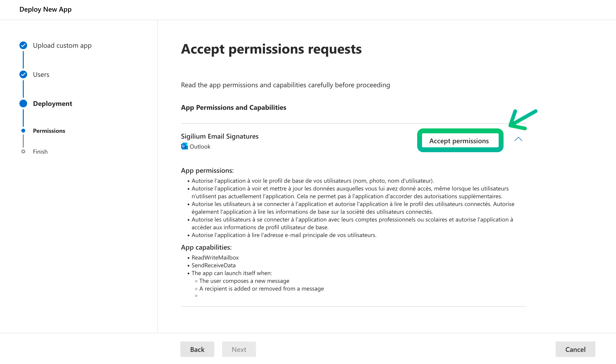Select the Upload custom app step

[62, 45]
